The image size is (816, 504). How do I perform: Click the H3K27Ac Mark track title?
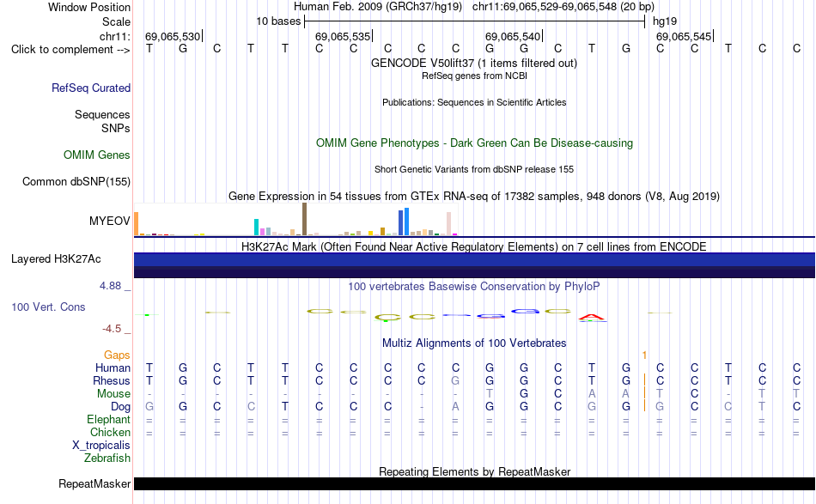474,246
